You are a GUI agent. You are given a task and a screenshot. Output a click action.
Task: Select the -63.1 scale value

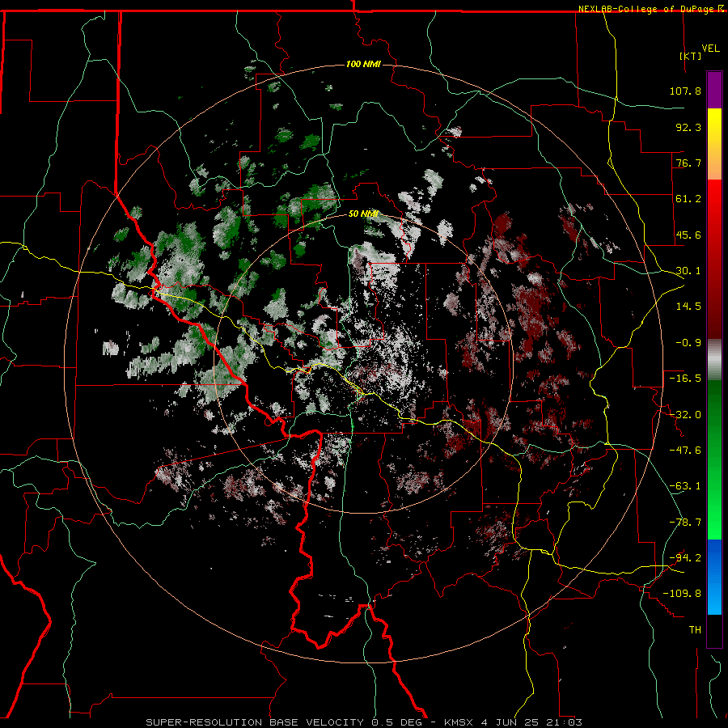click(x=685, y=486)
